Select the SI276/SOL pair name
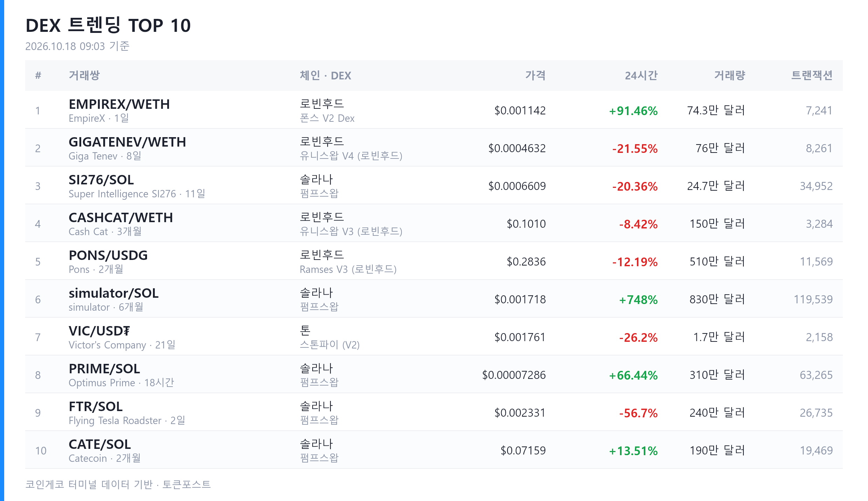 101,180
